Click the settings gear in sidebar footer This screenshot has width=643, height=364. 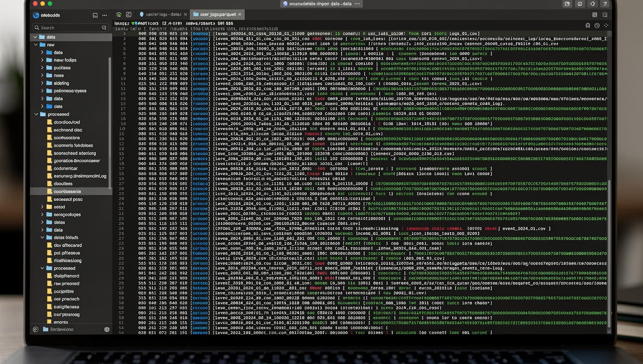pyautogui.click(x=107, y=329)
